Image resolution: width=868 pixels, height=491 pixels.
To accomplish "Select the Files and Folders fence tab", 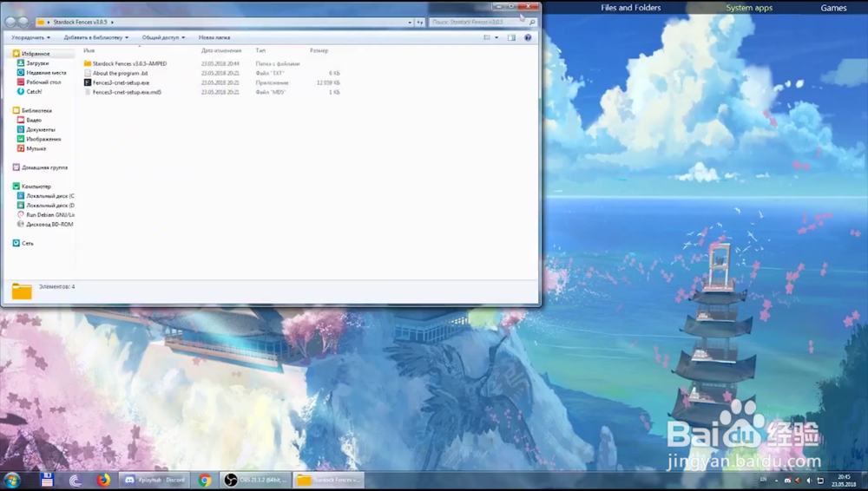I will (x=630, y=8).
